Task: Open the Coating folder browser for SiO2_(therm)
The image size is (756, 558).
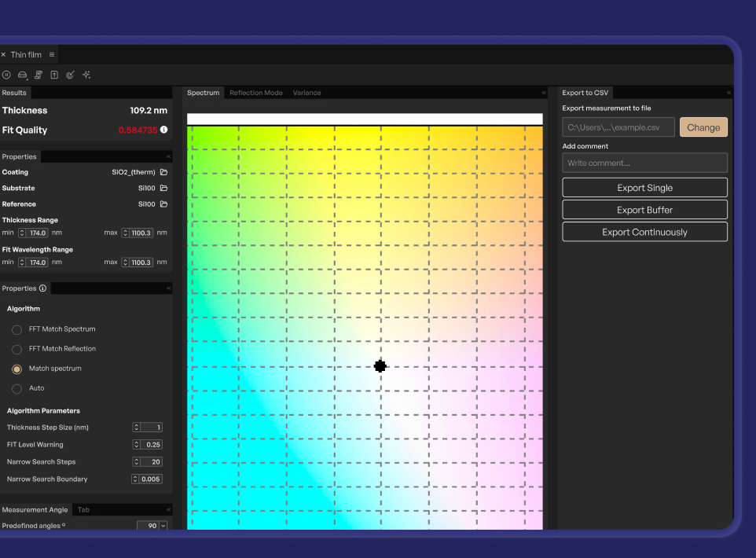Action: [x=162, y=172]
